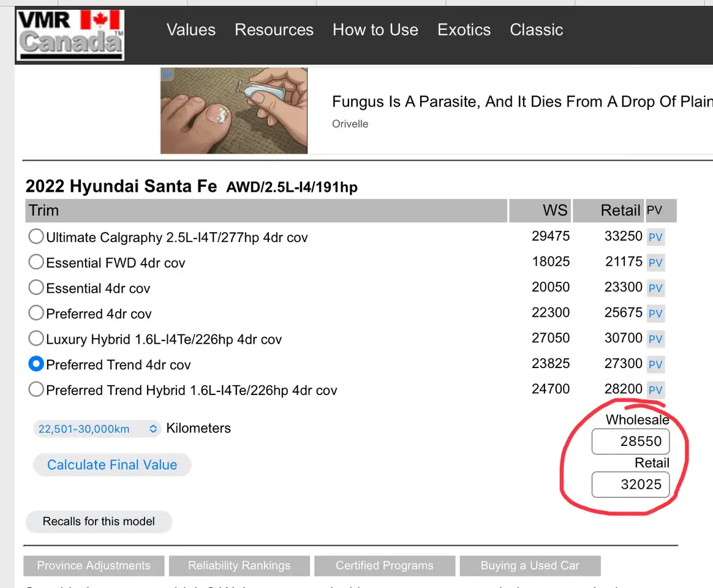Click WS value 24700

coord(551,389)
